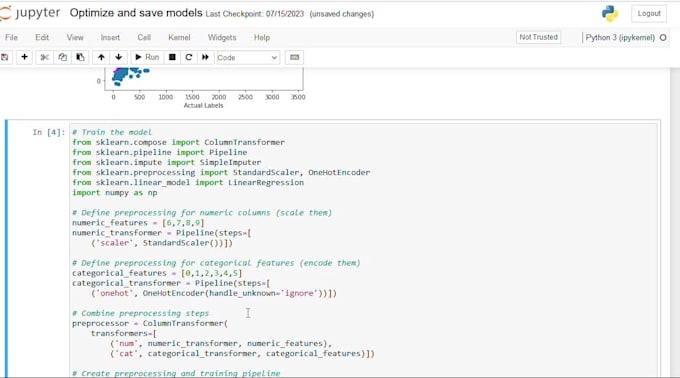Screen dimensions: 680x378
Task: Open the command palette keyboard icon
Action: (x=294, y=57)
